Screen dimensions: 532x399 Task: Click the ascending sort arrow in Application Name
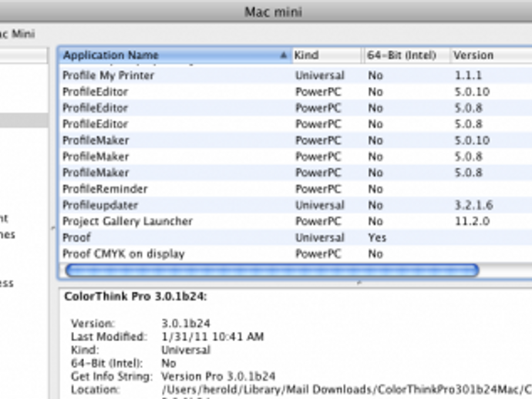[283, 55]
